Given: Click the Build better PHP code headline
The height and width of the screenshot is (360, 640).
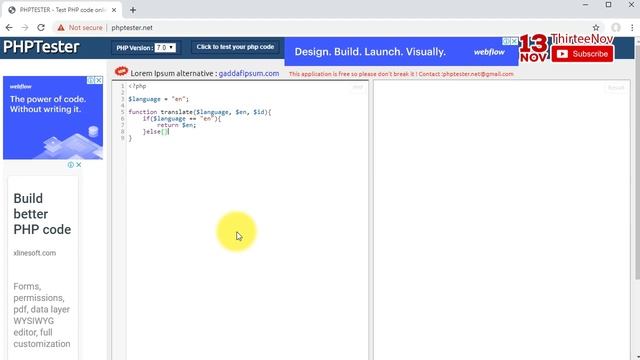Looking at the screenshot, I should pos(42,214).
